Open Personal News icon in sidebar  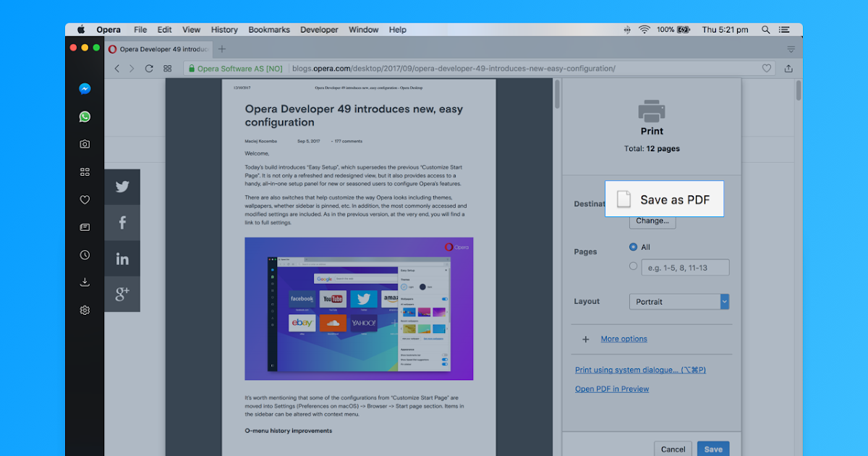[x=85, y=227]
